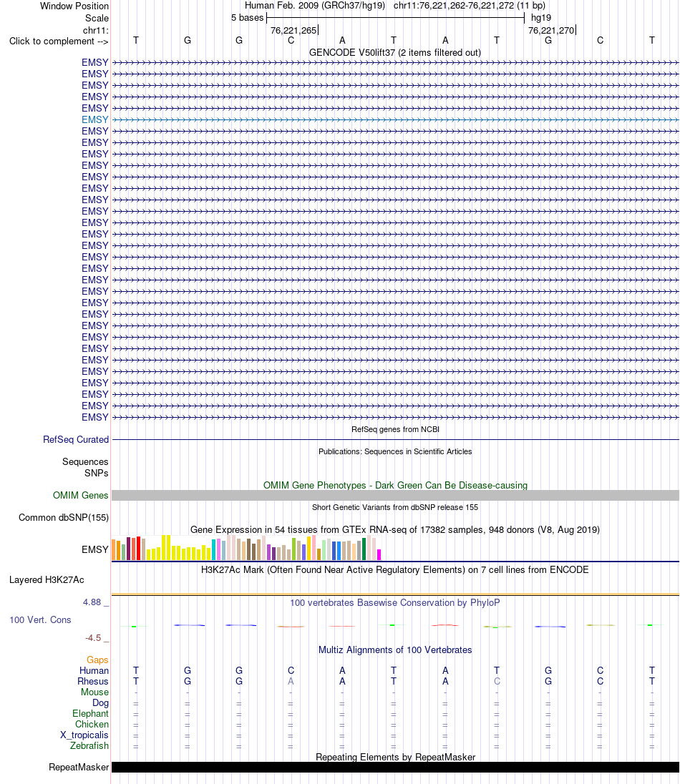Click the orange Gaps label
The width and height of the screenshot is (680, 784).
tap(97, 660)
